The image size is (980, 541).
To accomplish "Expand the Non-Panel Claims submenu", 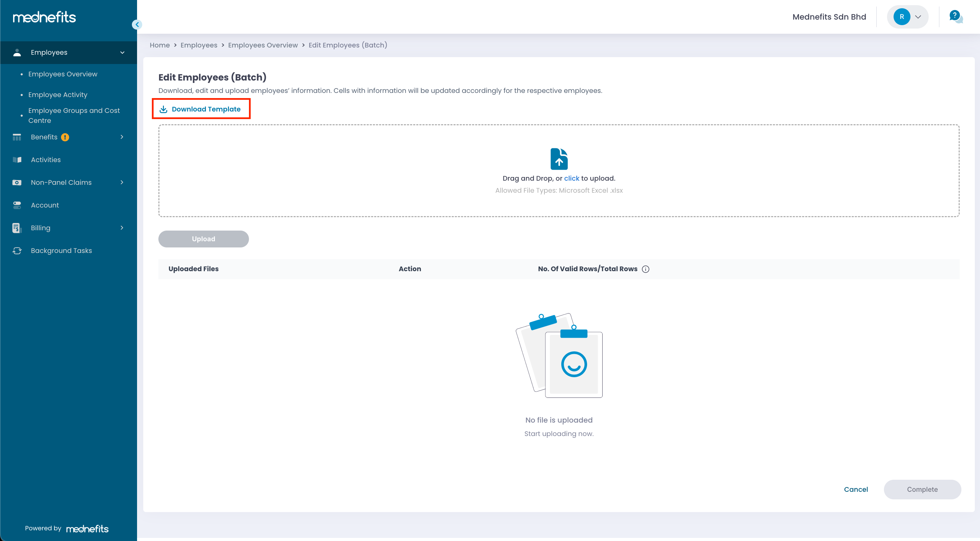I will click(122, 182).
